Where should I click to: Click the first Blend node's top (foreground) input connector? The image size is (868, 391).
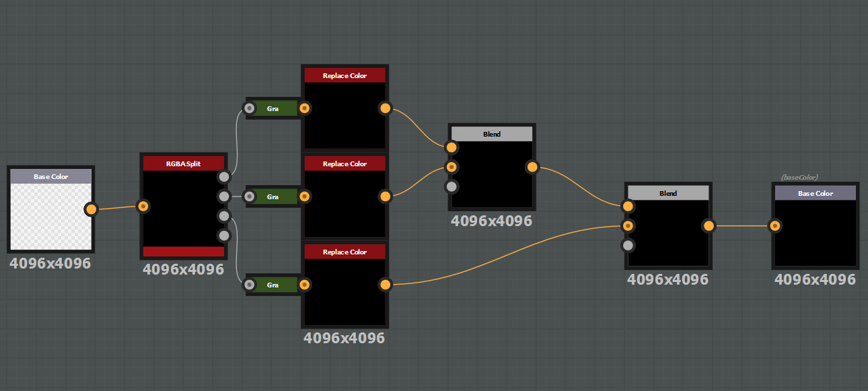(x=451, y=147)
